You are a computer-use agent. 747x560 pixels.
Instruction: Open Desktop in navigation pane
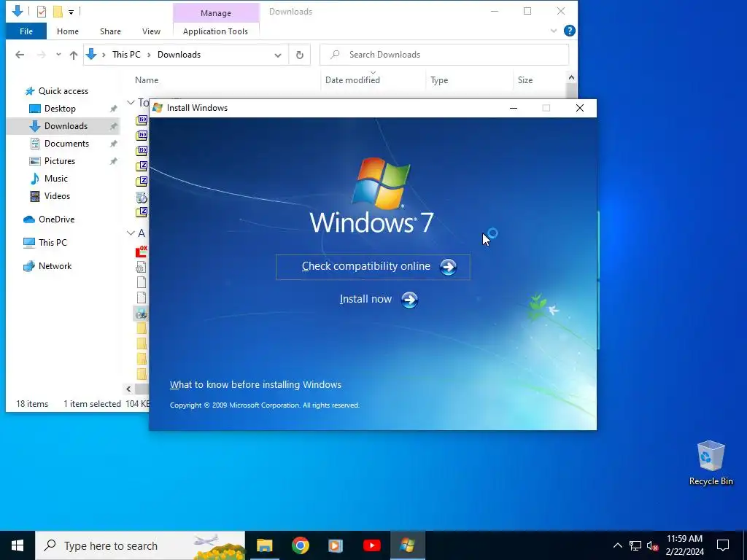pos(60,109)
